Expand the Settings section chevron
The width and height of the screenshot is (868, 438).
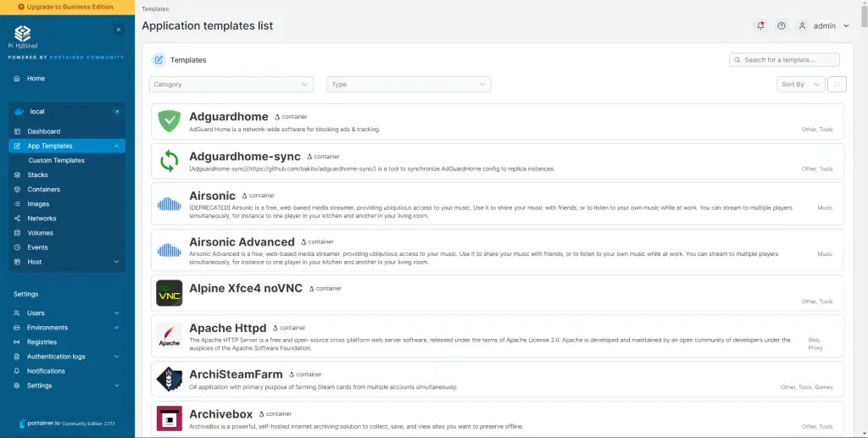point(116,385)
